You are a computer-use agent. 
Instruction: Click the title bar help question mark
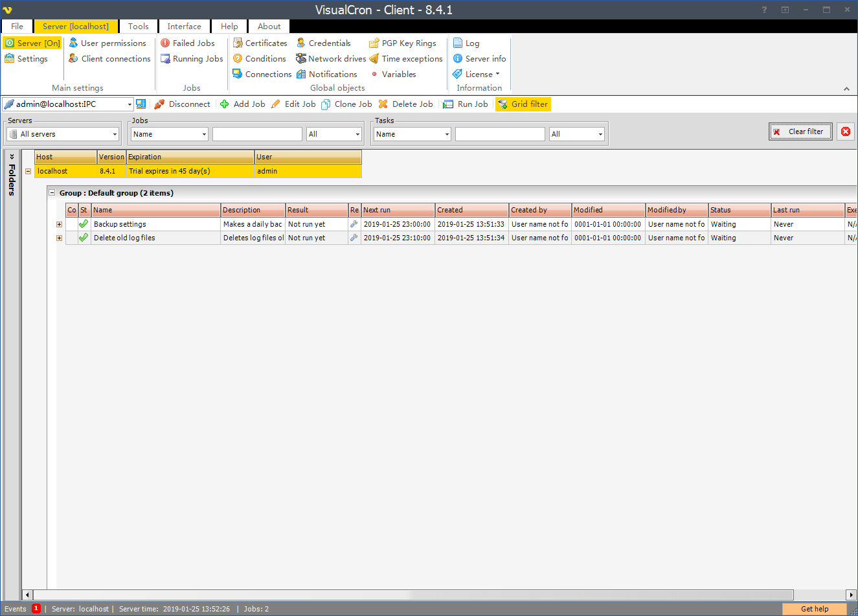(764, 10)
